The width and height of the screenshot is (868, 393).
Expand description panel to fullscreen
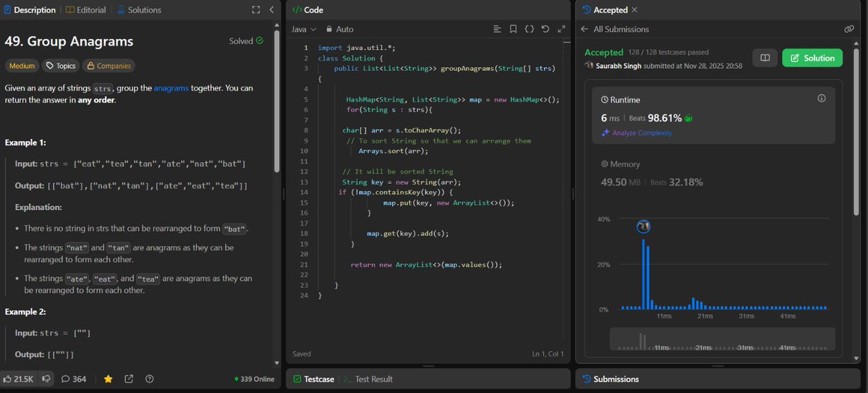[x=255, y=10]
